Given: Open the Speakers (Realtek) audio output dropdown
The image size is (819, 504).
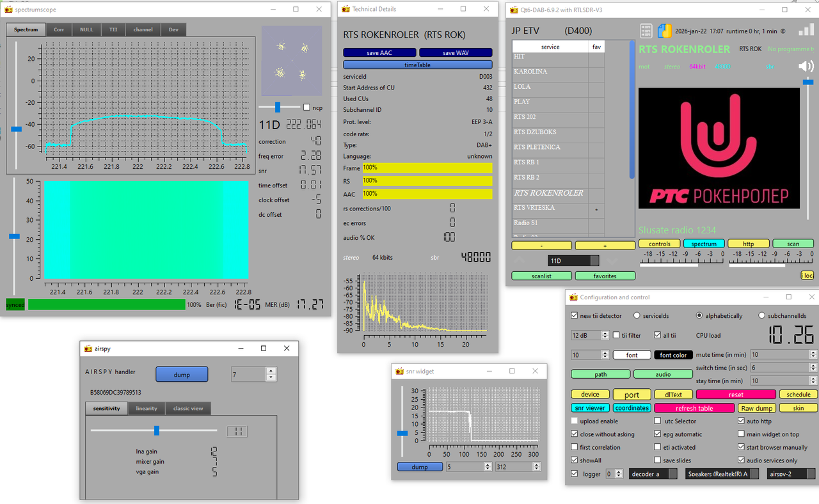Looking at the screenshot, I should point(722,474).
